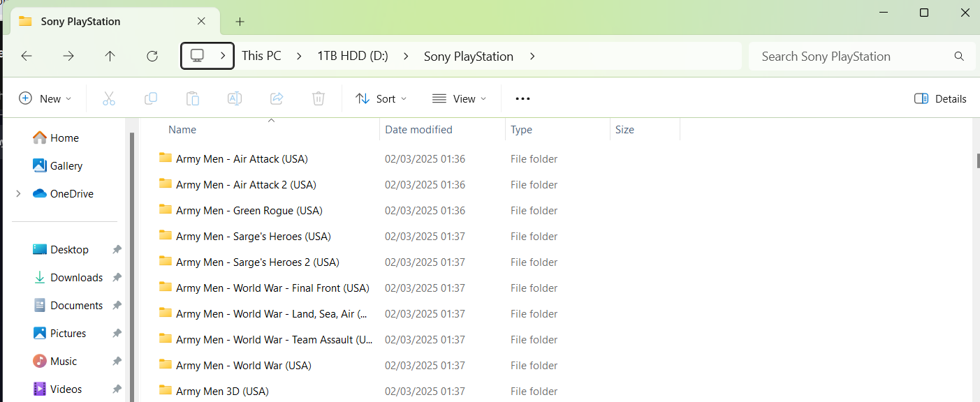Add a new tab with plus button
980x402 pixels.
point(240,22)
